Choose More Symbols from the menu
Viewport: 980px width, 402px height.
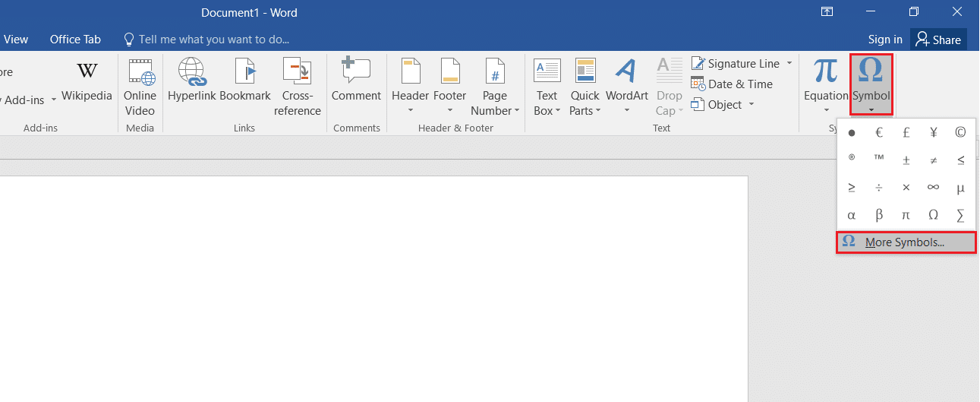click(905, 242)
